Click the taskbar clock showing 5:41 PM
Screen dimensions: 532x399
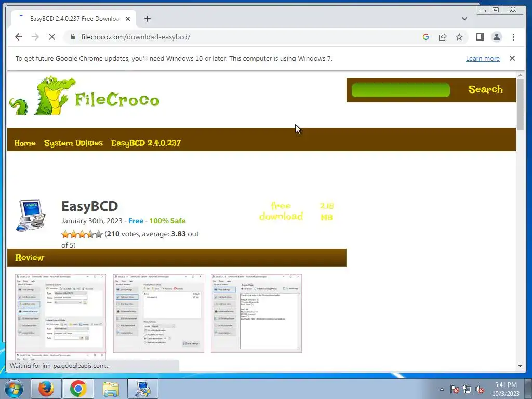506,389
